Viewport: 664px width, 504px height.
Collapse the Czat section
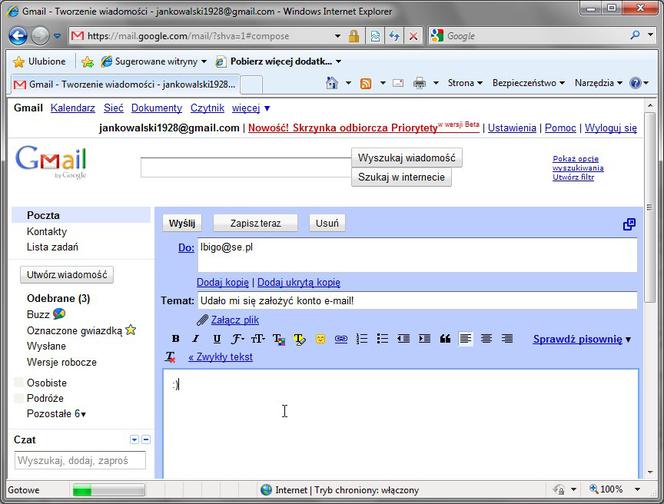coord(146,440)
